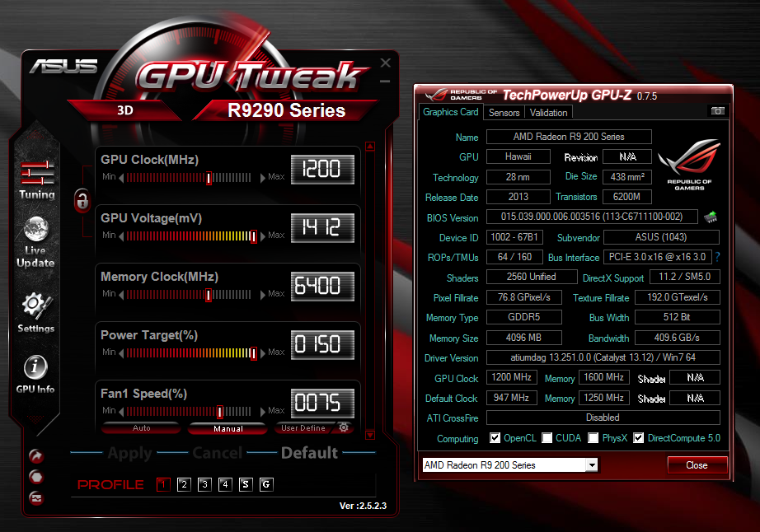Select profile 2
760x532 pixels.
click(184, 484)
